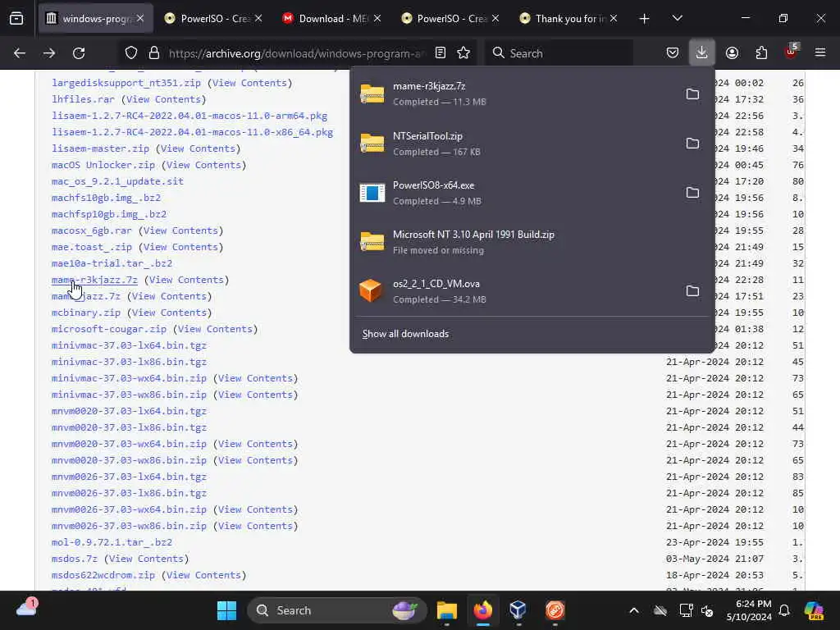The width and height of the screenshot is (840, 630).
Task: Show PowerISO8-x64.exe in folder
Action: coord(692,193)
